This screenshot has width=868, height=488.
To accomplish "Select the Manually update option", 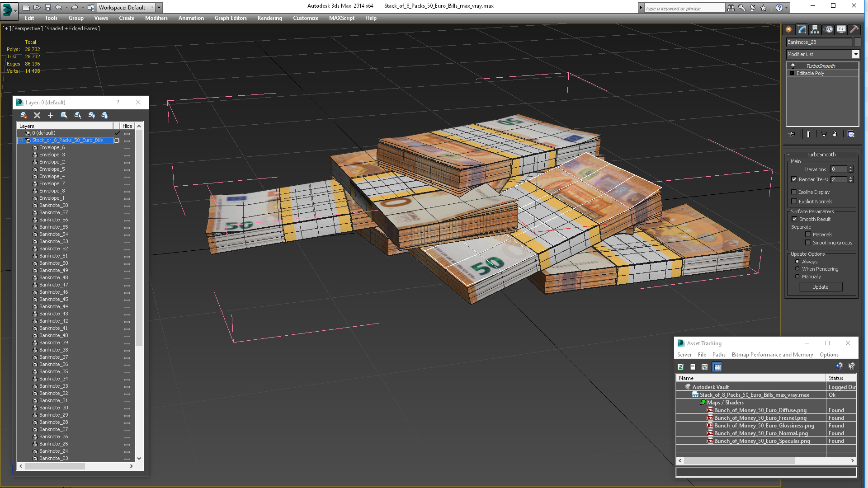I will 797,277.
